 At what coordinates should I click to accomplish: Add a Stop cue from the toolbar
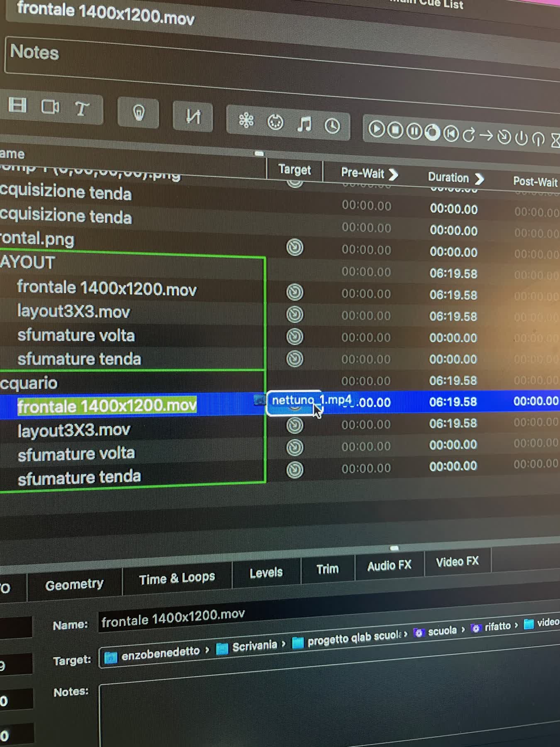coord(395,130)
